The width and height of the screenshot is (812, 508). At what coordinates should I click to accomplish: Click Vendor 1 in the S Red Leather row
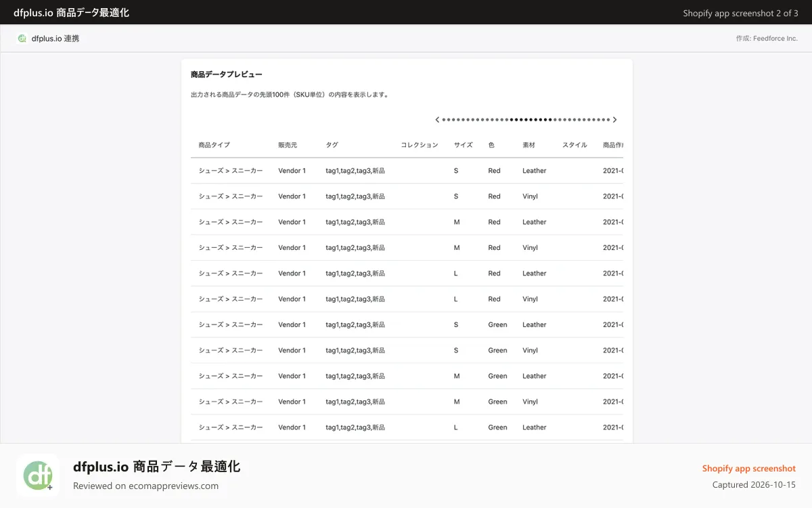[292, 171]
